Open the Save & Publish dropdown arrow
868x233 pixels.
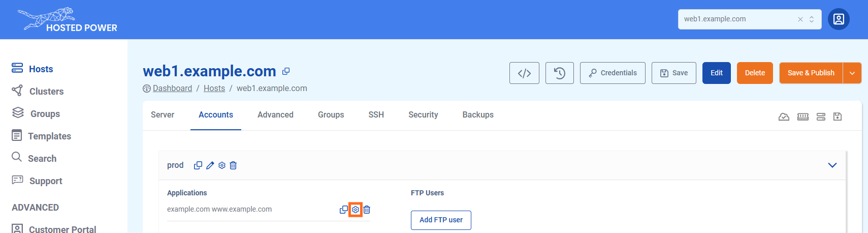pos(852,73)
